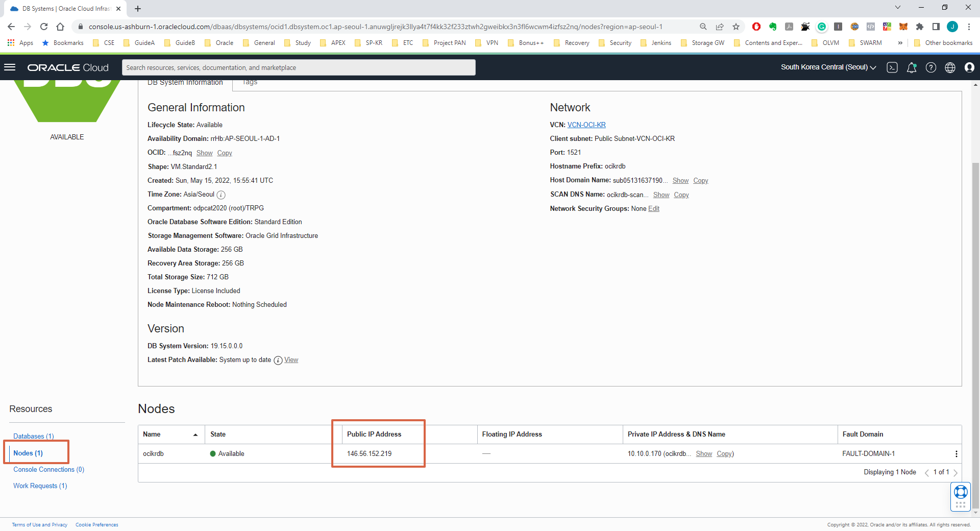Open the Security bookmarks folder
This screenshot has height=531, width=980.
pos(615,43)
